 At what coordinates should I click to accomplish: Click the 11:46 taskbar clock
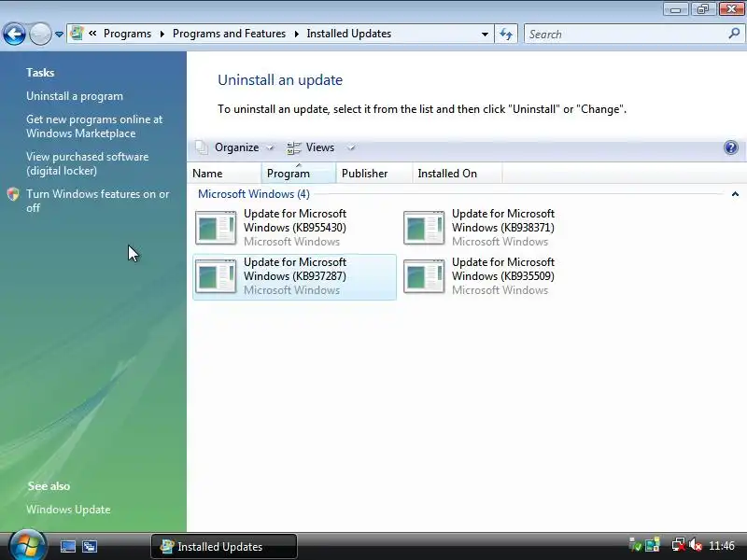pos(721,546)
